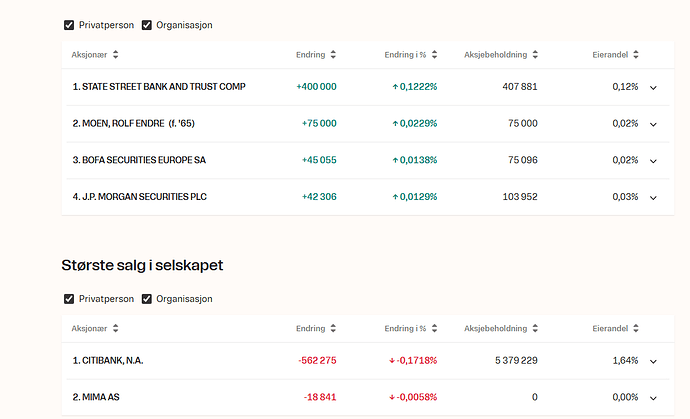Sort sales table by Aksjonær arrows
Image resolution: width=690 pixels, height=419 pixels.
click(115, 328)
